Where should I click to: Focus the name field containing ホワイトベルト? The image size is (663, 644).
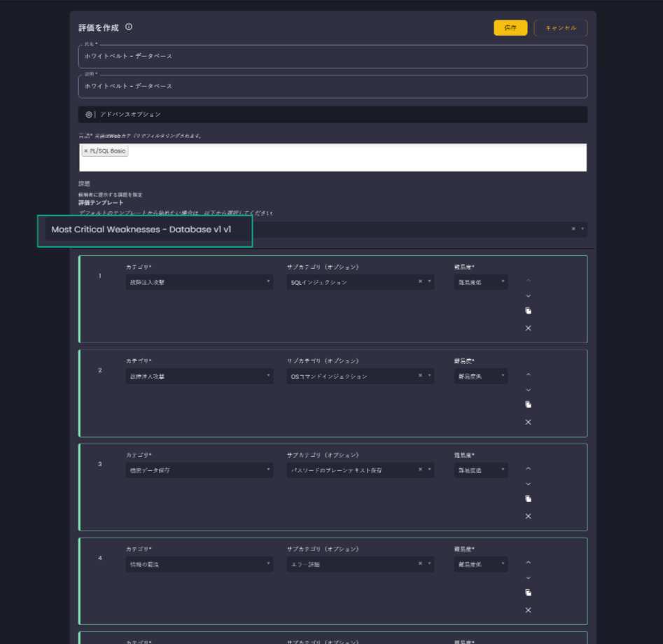pos(333,56)
